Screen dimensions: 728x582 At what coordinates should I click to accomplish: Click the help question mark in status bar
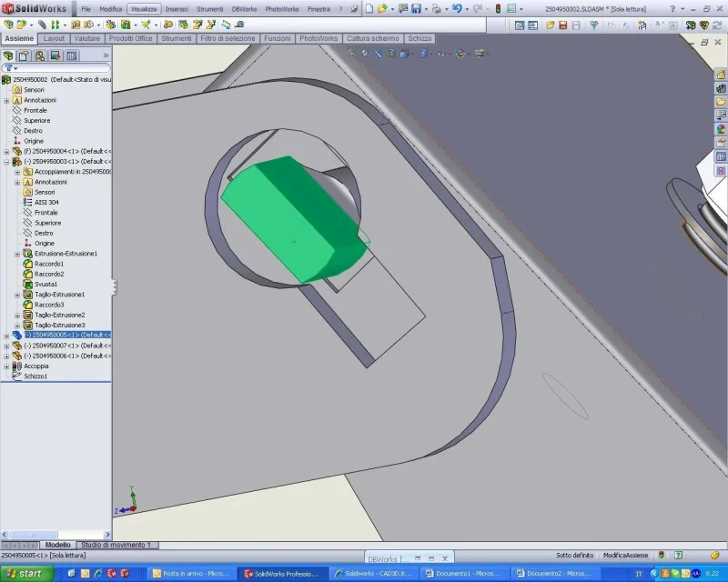coord(678,555)
